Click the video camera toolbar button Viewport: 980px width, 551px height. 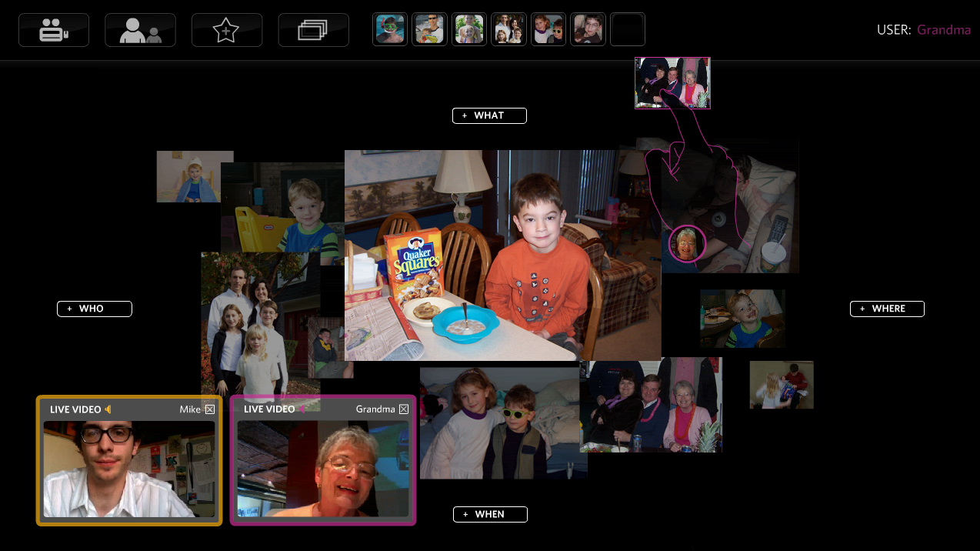pos(54,30)
